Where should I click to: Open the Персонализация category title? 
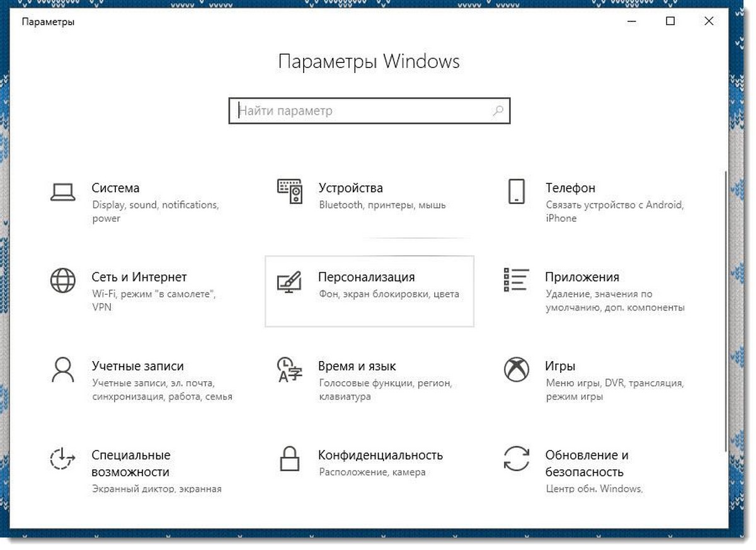tap(367, 277)
